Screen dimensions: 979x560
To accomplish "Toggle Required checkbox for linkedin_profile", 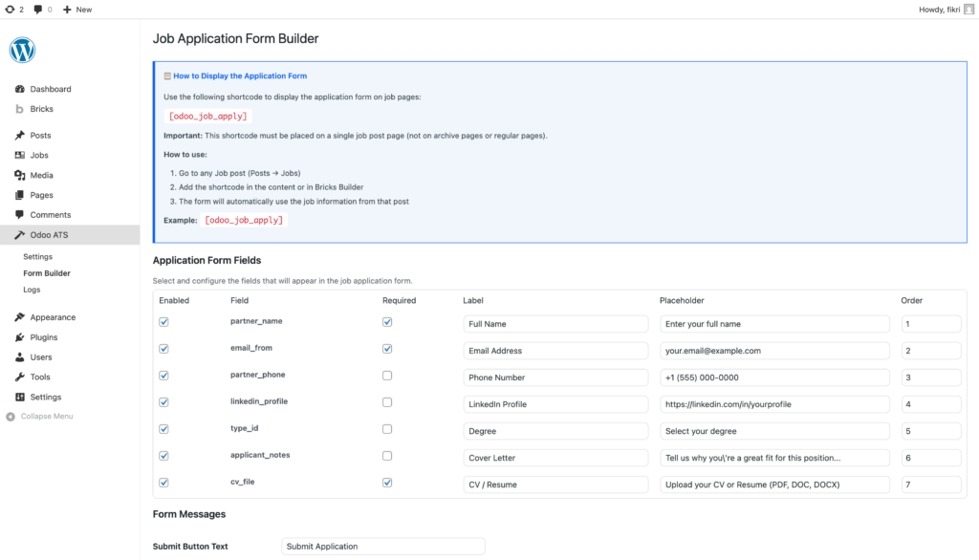I will 386,402.
